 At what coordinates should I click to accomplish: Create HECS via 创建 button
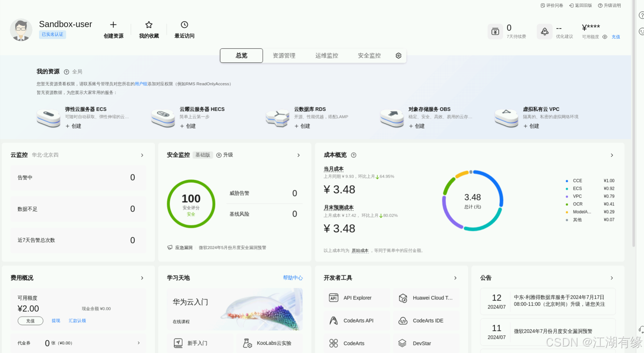tap(188, 126)
